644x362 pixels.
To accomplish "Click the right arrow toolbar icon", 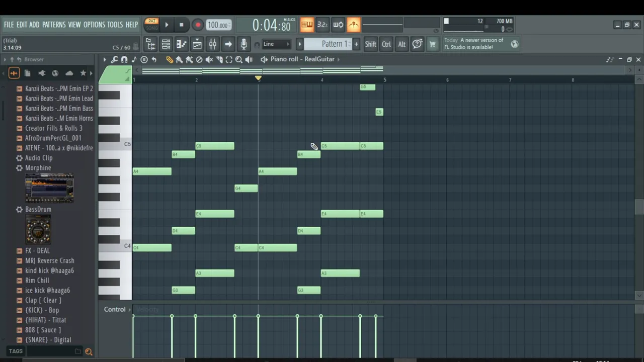I will pyautogui.click(x=228, y=44).
